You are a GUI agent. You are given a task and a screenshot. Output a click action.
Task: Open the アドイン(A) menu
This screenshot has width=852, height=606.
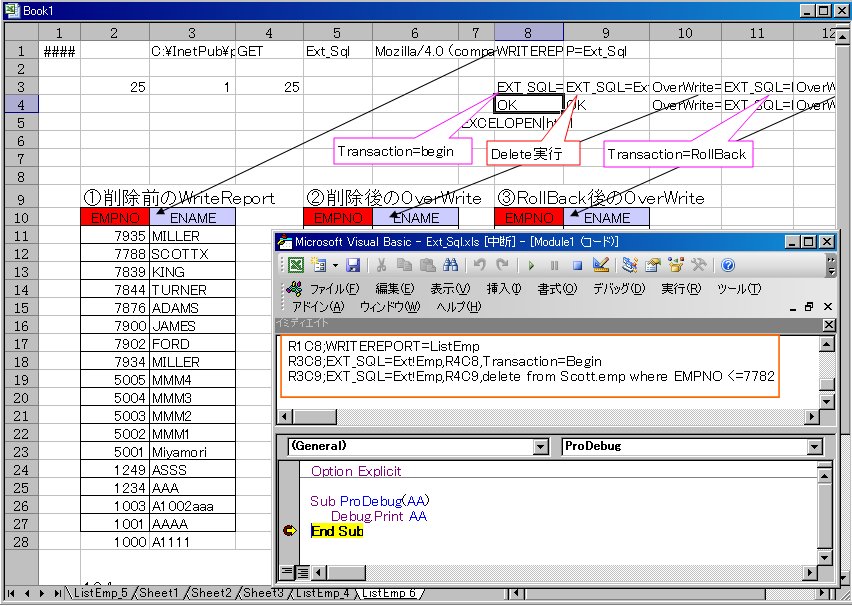pyautogui.click(x=318, y=307)
